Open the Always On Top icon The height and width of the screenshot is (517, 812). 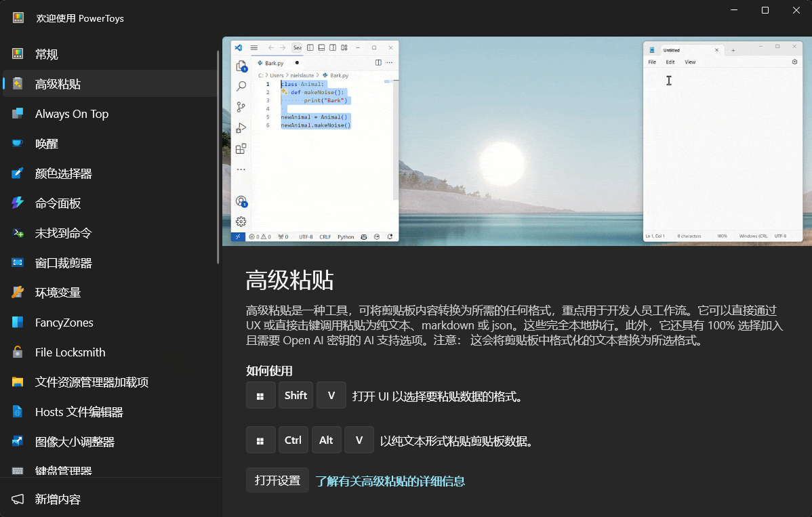[18, 114]
